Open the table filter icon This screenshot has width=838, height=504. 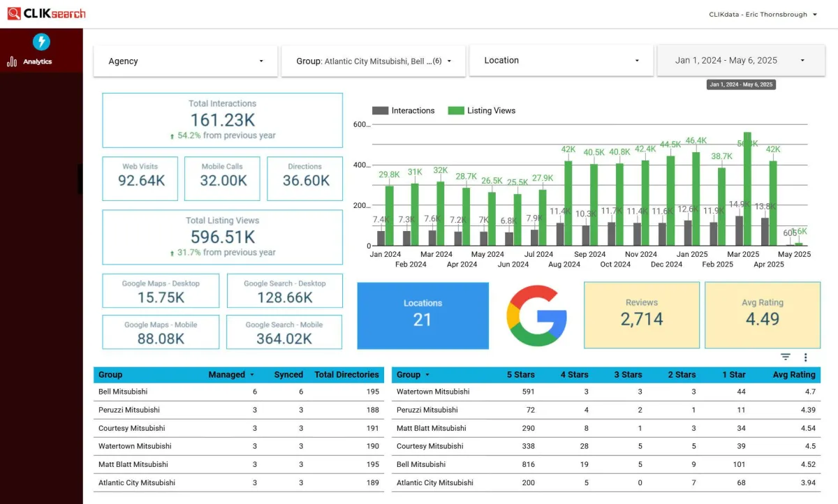pos(786,357)
